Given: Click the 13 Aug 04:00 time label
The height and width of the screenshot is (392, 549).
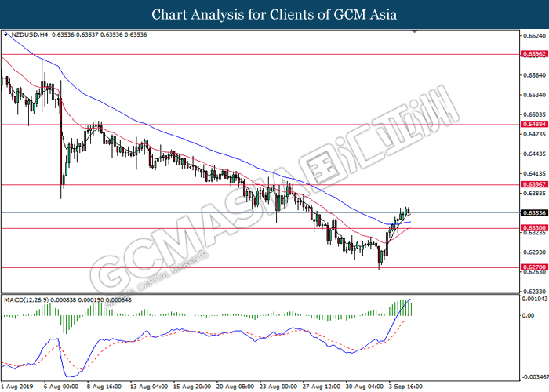Looking at the screenshot, I should (x=149, y=387).
